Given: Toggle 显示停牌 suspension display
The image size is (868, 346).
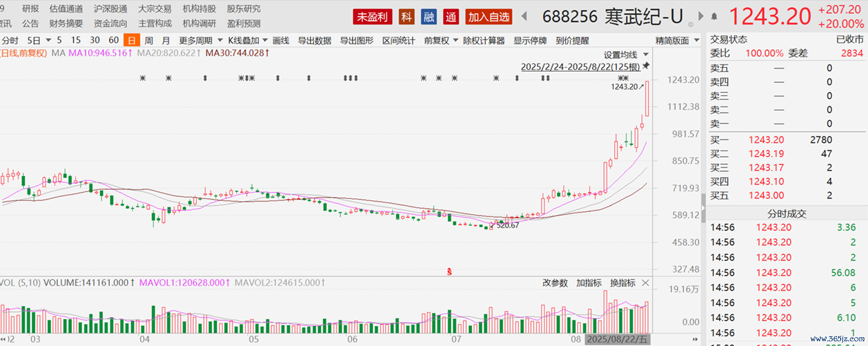Looking at the screenshot, I should [x=530, y=40].
